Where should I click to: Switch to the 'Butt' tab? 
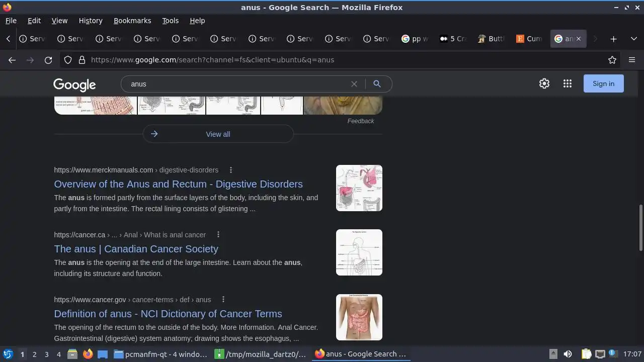point(492,39)
